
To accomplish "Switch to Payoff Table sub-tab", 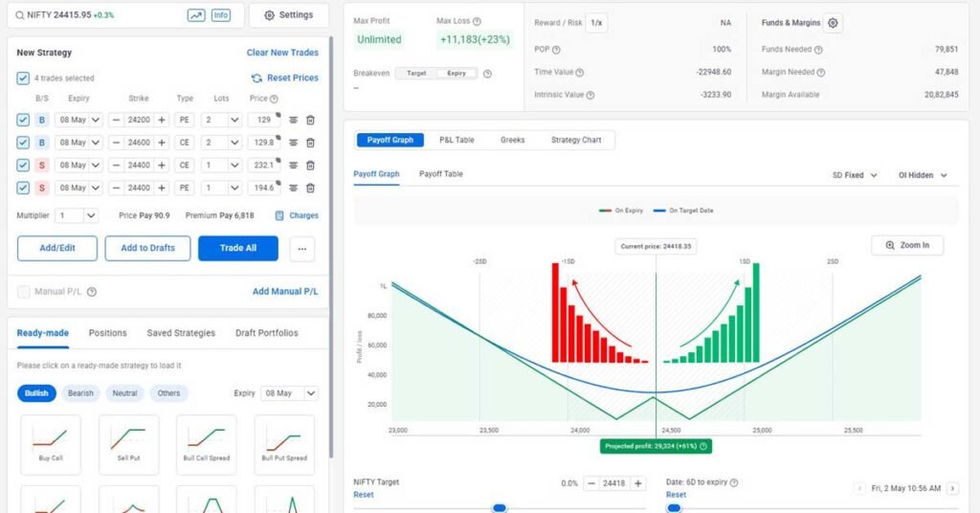I will pos(440,173).
